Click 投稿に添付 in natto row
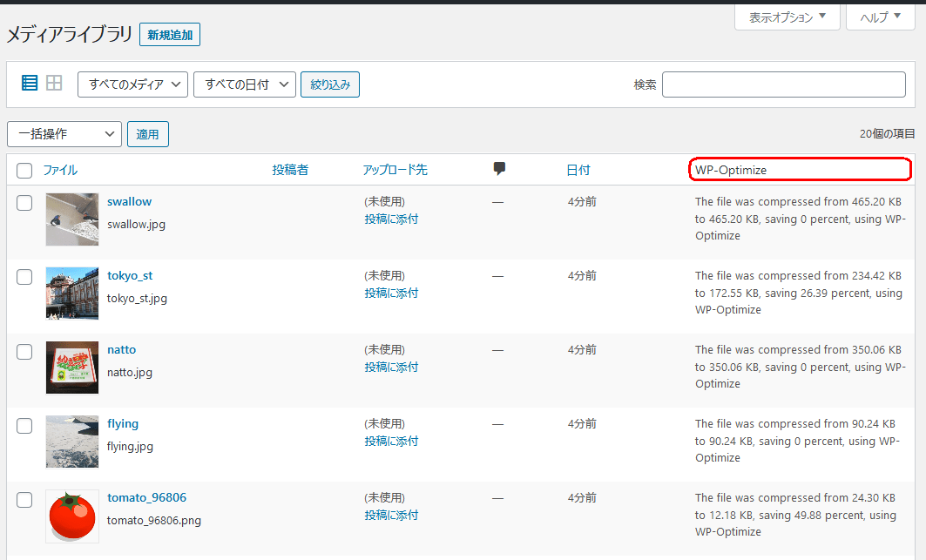Image resolution: width=926 pixels, height=560 pixels. [x=391, y=368]
